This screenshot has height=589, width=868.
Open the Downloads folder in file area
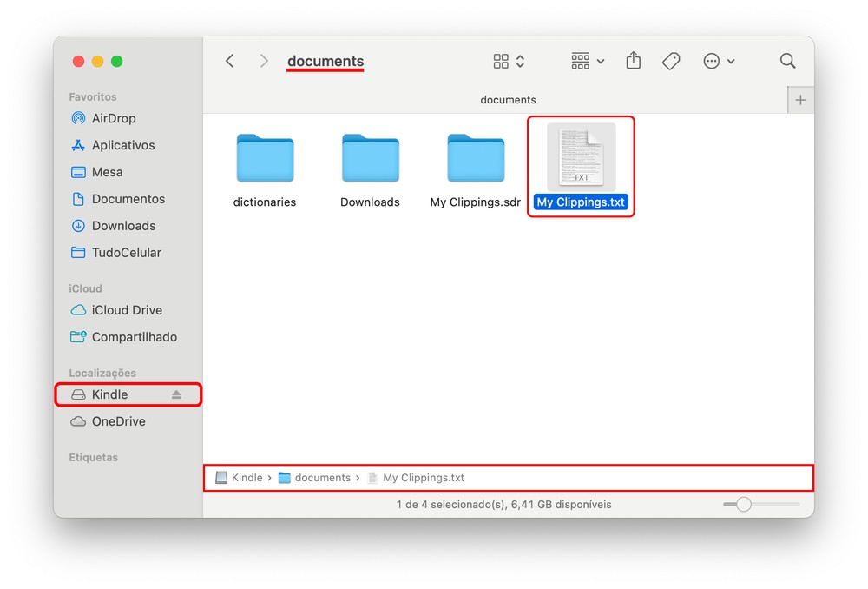[x=370, y=159]
